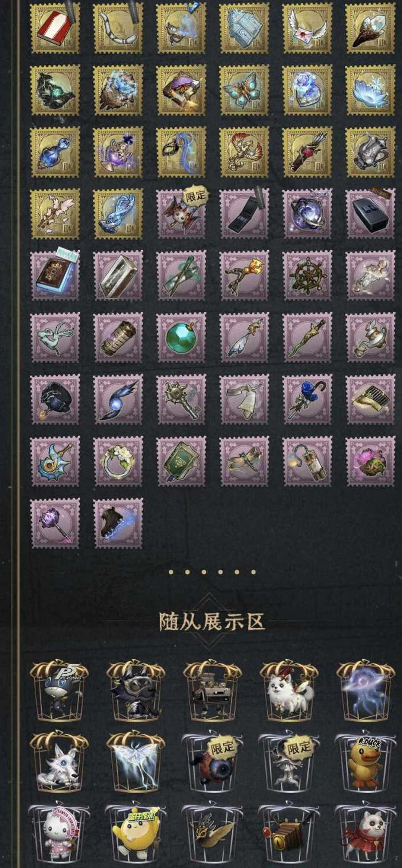Screen dimensions: 402x868
Task: Open the ship's wheel accessory stamp
Action: [x=307, y=275]
